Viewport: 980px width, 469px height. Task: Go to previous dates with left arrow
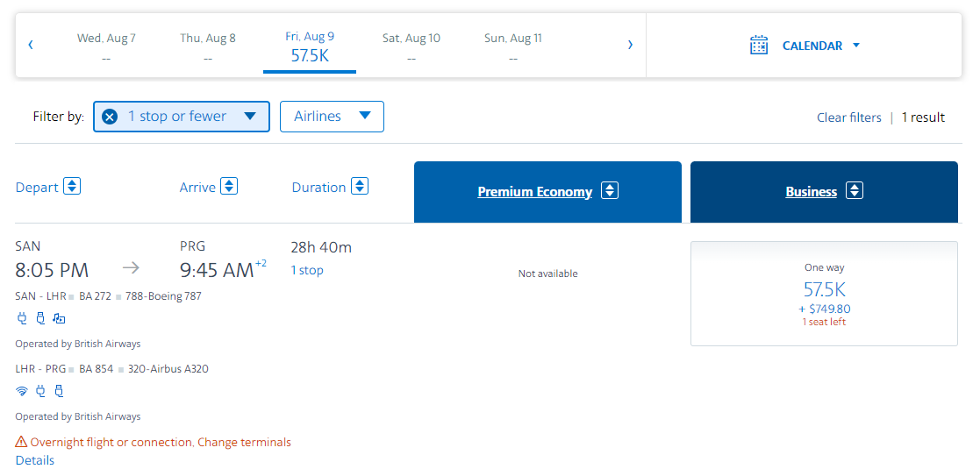31,45
